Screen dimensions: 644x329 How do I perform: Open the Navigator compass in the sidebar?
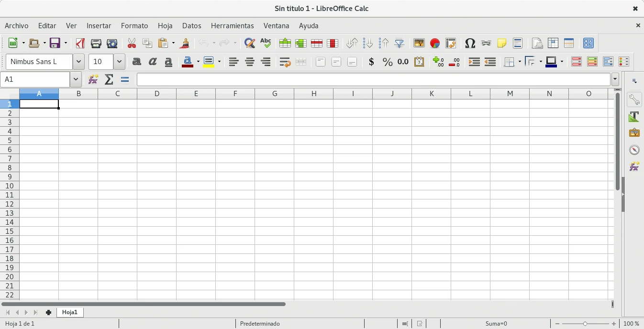[634, 150]
